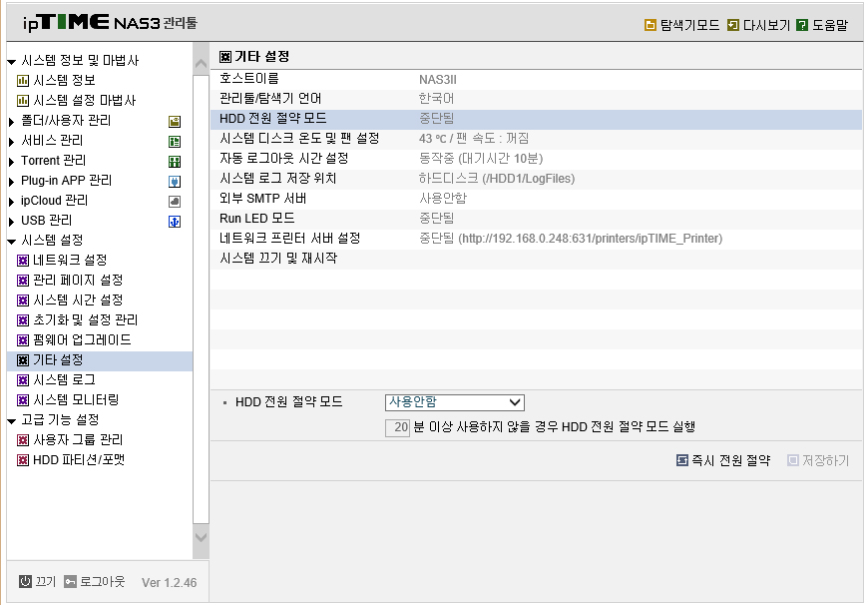Click the 끄기 power icon

point(26,581)
